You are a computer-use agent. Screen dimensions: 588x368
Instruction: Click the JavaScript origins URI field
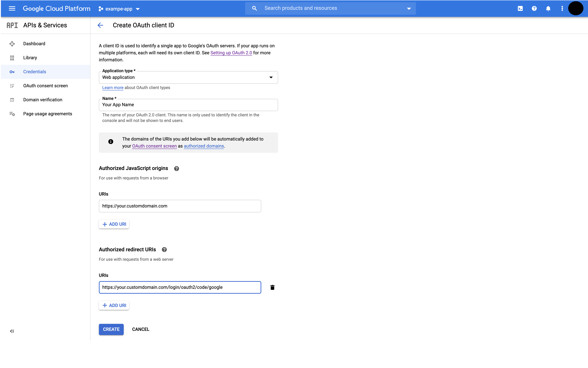click(x=180, y=206)
